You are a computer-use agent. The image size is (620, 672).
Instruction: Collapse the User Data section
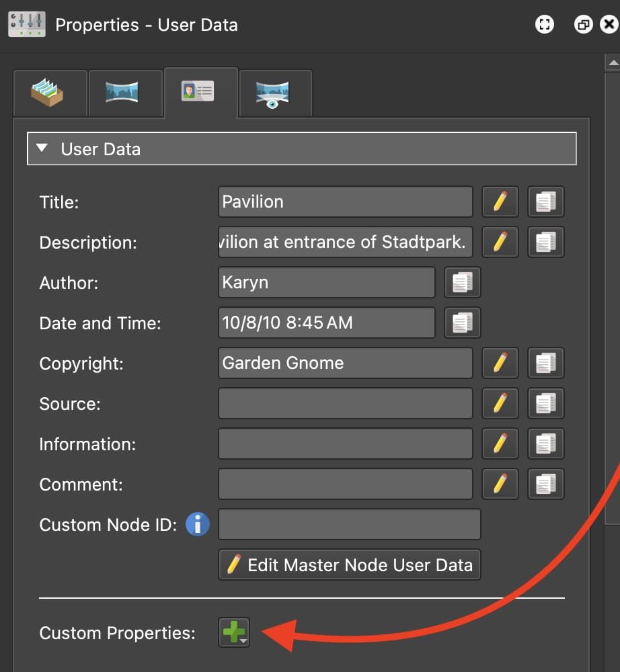[42, 149]
